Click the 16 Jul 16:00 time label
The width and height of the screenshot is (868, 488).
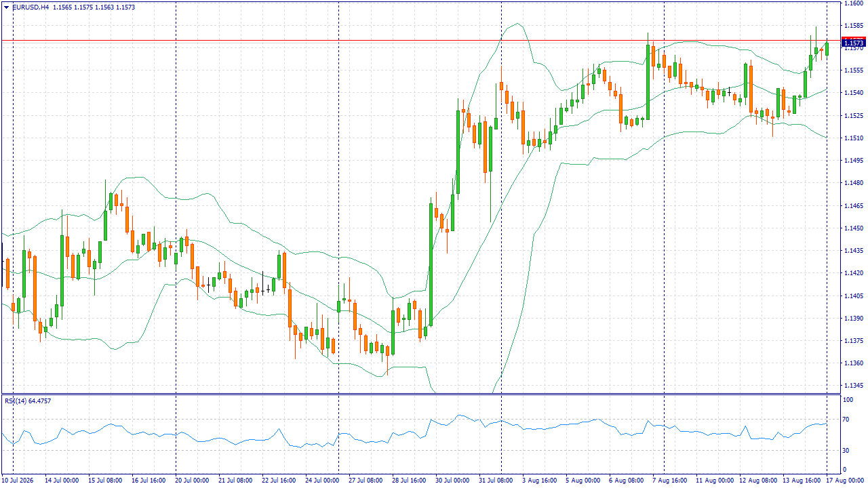point(149,481)
